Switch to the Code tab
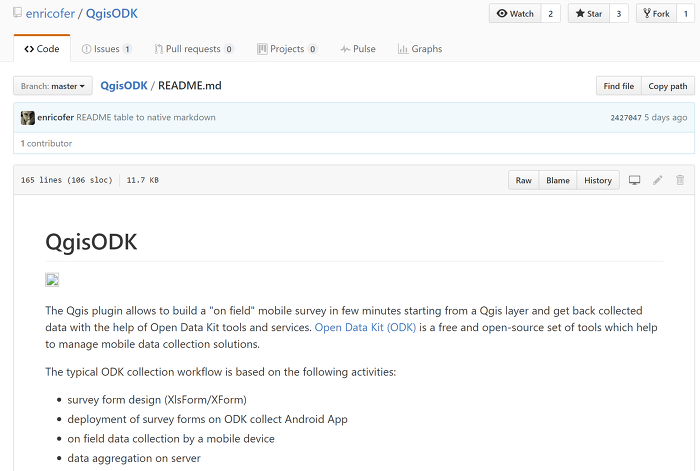This screenshot has height=471, width=700. (42, 49)
